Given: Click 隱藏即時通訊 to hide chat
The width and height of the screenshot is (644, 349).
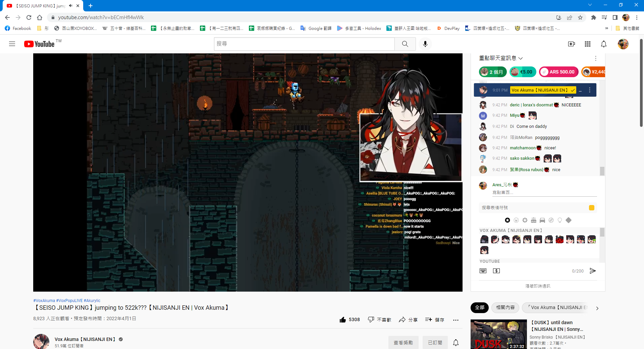Looking at the screenshot, I should (x=538, y=286).
